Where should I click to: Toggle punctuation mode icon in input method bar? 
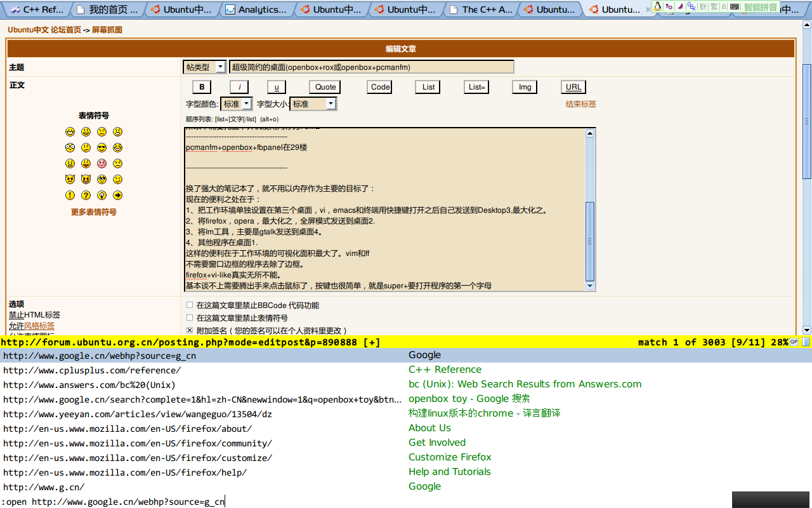coord(669,6)
